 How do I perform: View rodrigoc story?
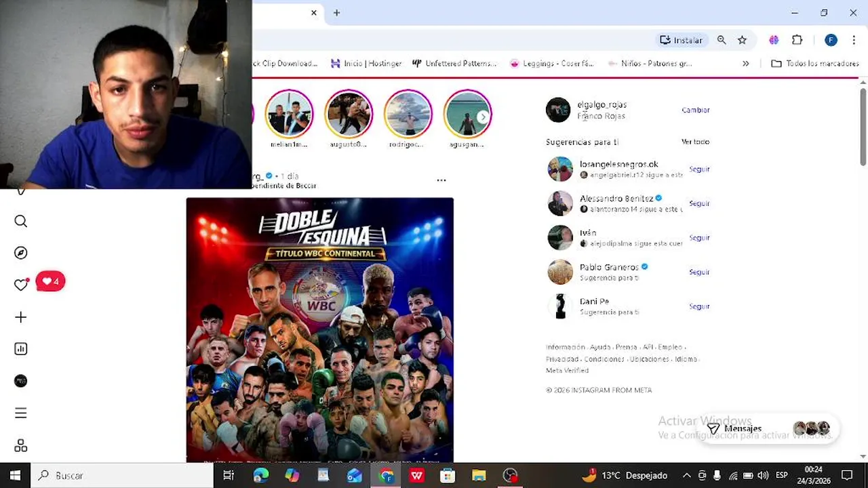(x=408, y=114)
